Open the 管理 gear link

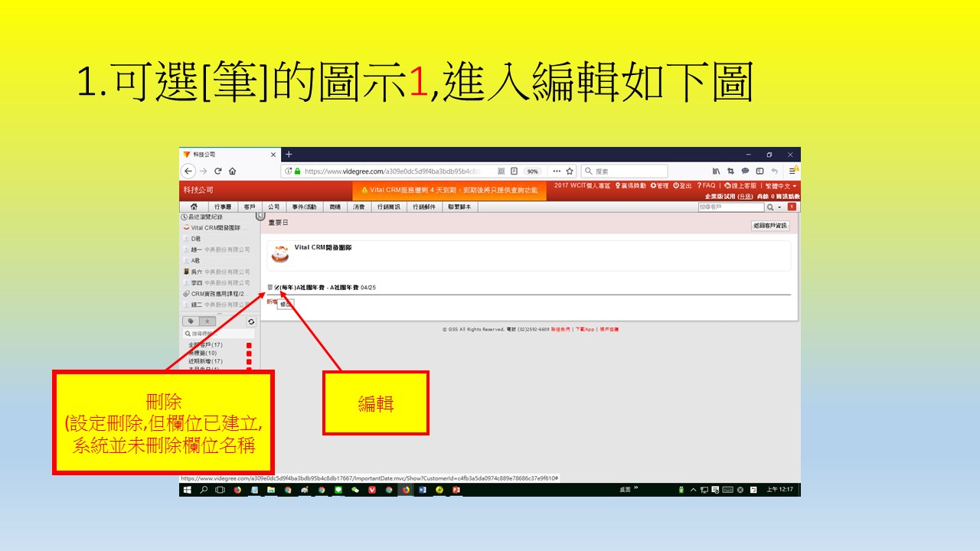659,186
